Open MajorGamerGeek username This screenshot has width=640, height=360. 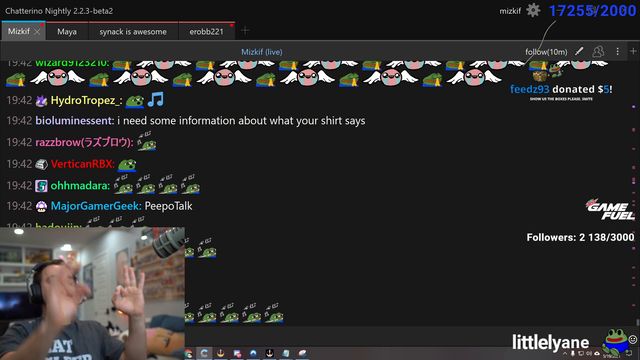coord(96,206)
